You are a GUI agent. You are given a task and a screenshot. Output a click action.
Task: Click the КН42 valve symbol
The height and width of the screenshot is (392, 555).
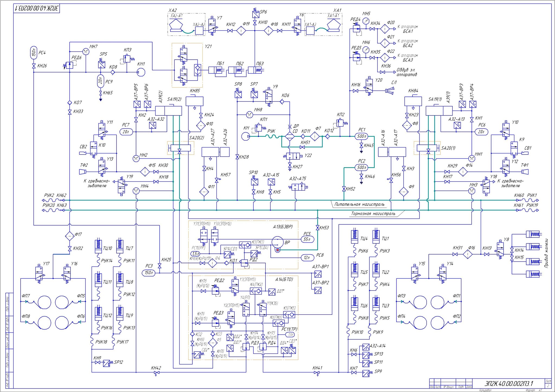[156, 373]
